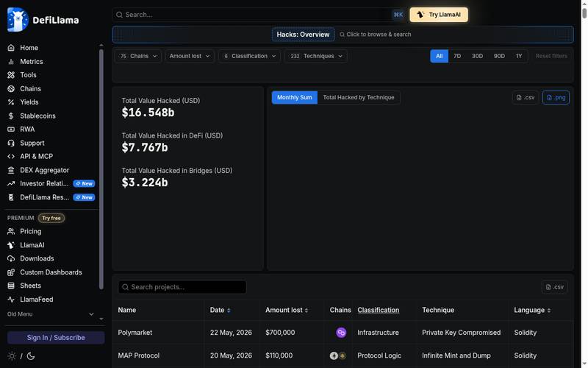Click the RWA banknote icon
Image resolution: width=588 pixels, height=368 pixels.
point(11,130)
